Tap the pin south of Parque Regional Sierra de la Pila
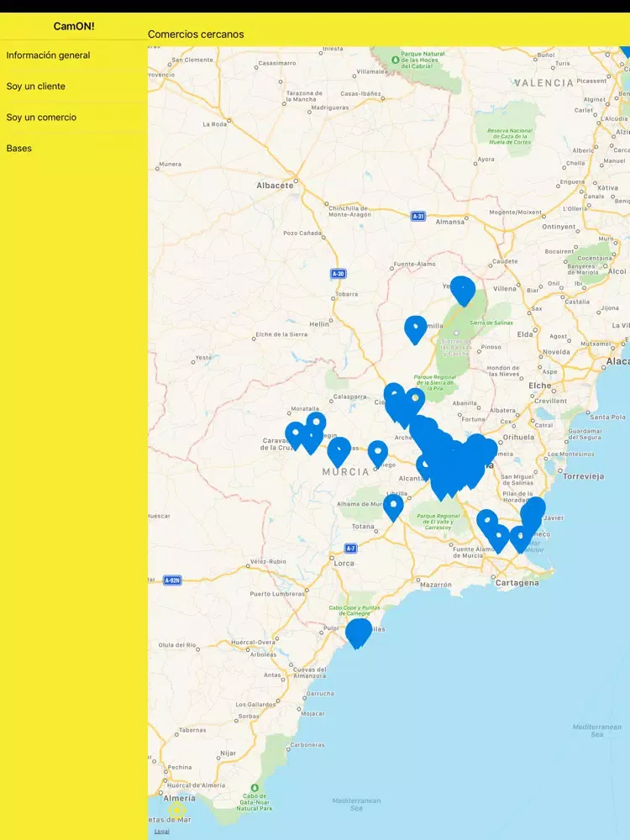This screenshot has width=630, height=840. 415,401
